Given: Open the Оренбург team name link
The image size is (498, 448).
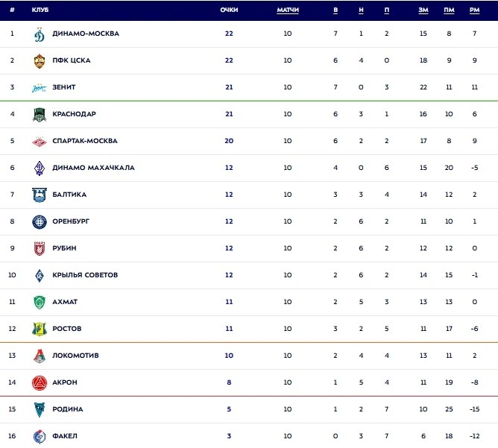Looking at the screenshot, I should coord(71,221).
